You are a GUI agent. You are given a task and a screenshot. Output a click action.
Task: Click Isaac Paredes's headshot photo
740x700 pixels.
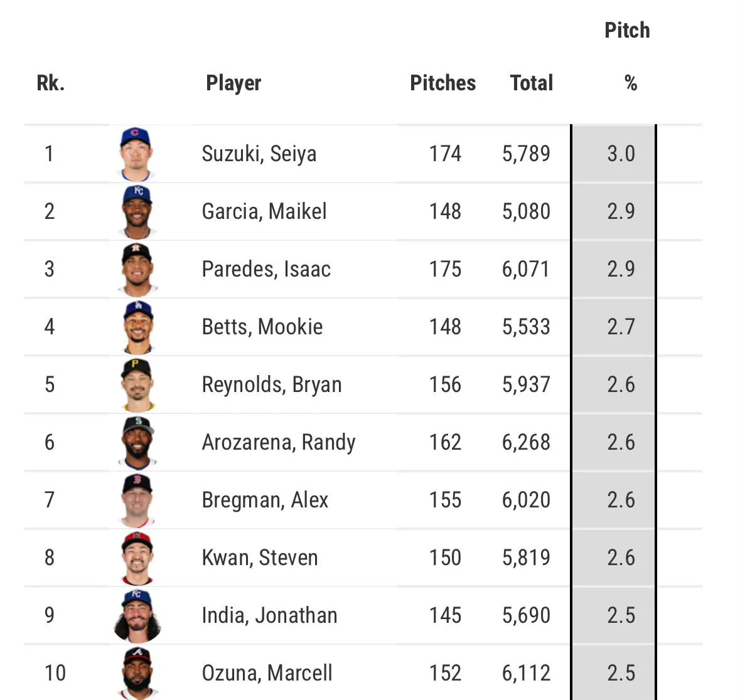point(137,270)
